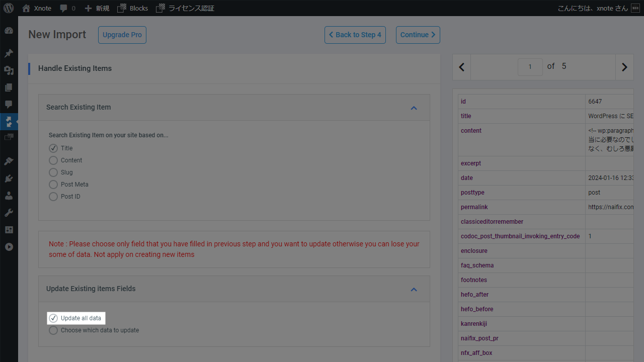Go to next record arrow
Screen dimensions: 644x362
tap(624, 67)
